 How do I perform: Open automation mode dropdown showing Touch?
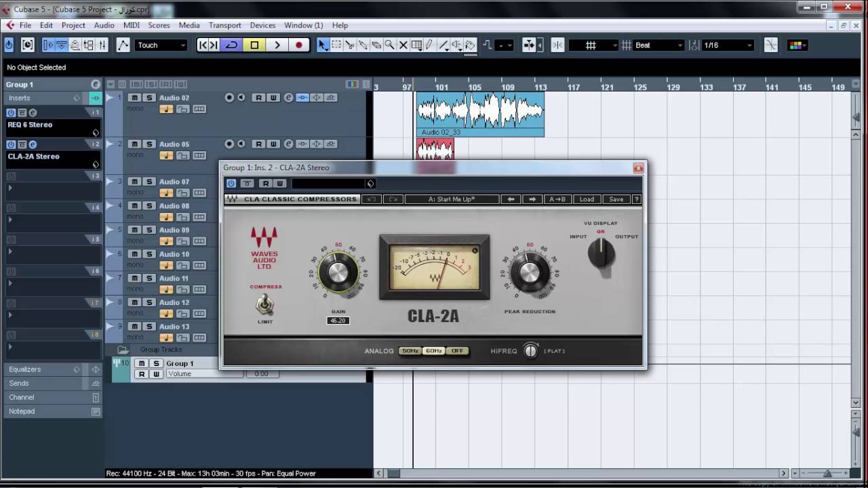pos(161,45)
